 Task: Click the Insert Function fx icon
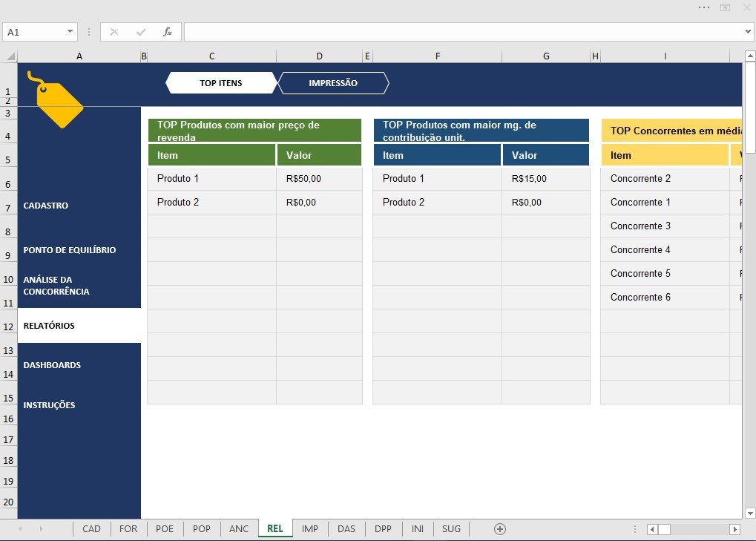pos(168,32)
